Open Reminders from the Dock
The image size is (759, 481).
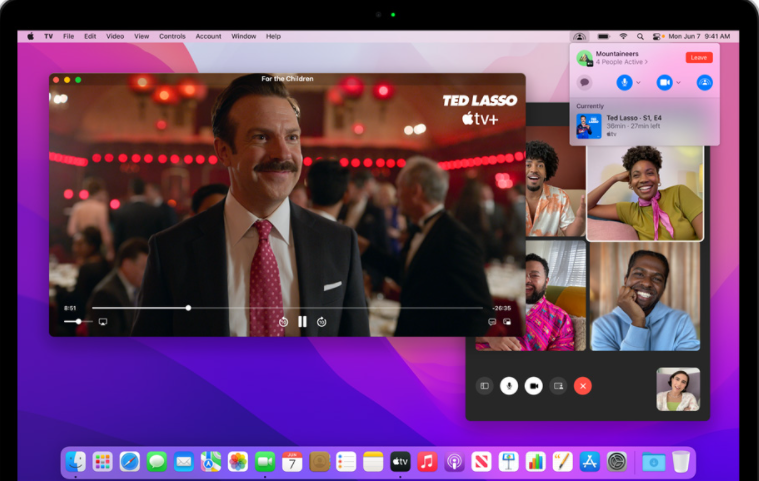pyautogui.click(x=346, y=462)
